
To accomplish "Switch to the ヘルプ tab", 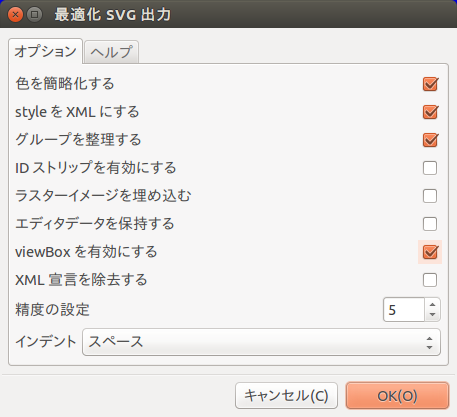I will (x=111, y=52).
